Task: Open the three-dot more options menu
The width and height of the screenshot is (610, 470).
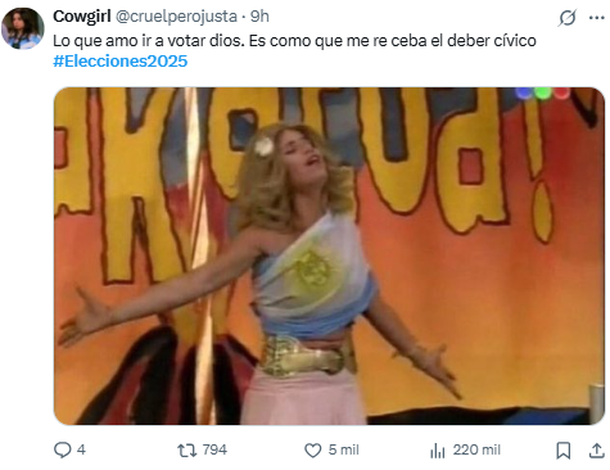Action: click(597, 18)
